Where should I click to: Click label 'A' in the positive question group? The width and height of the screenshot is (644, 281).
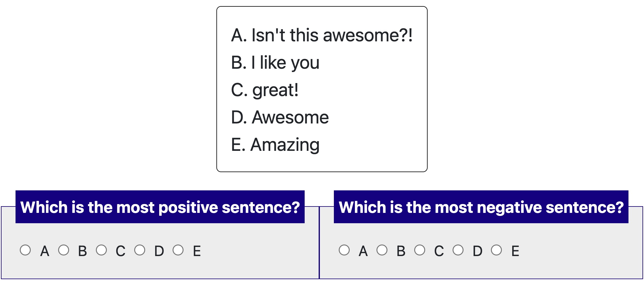pos(45,251)
